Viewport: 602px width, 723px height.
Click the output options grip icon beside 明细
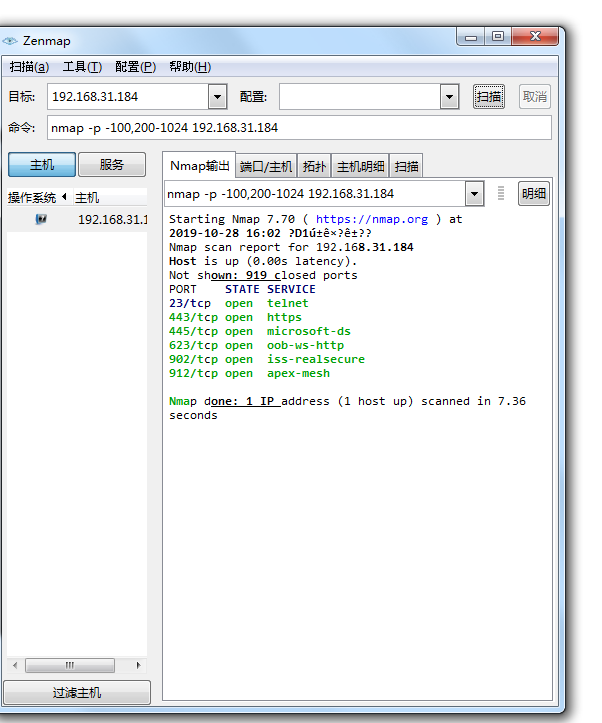pos(501,193)
